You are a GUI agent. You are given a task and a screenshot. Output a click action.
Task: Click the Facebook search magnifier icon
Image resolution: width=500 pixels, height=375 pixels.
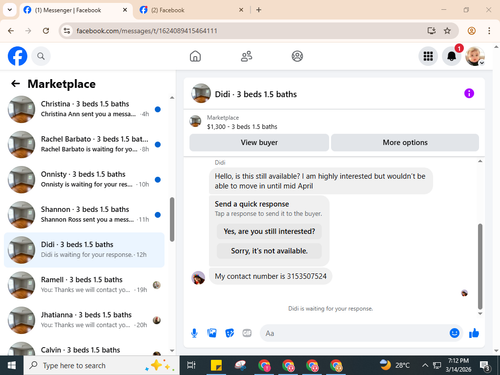coord(41,56)
